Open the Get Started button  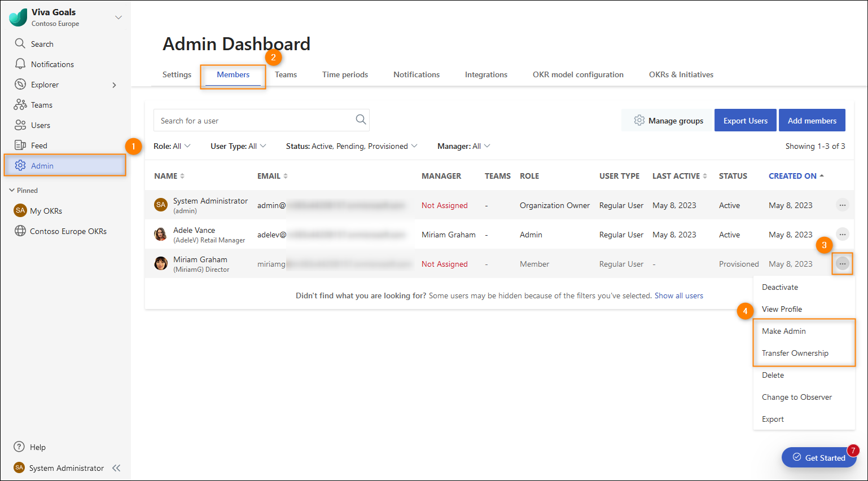coord(819,457)
